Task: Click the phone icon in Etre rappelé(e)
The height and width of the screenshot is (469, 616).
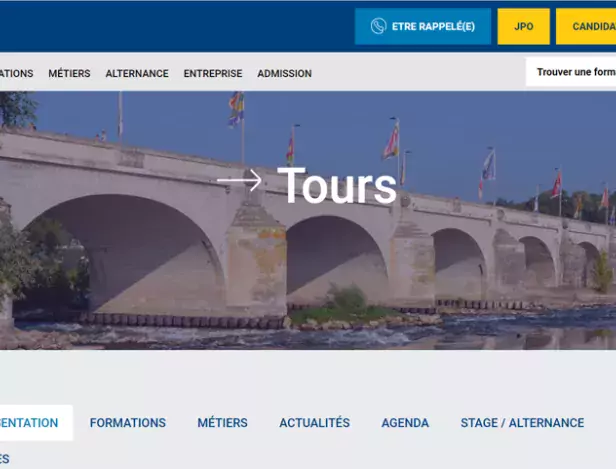Action: pyautogui.click(x=378, y=26)
